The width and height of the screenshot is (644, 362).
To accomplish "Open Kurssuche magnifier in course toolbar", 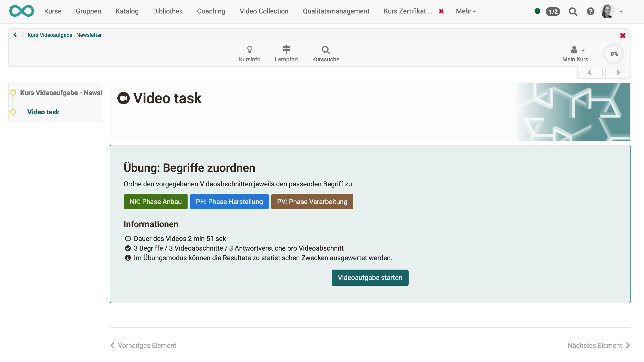I will [326, 50].
